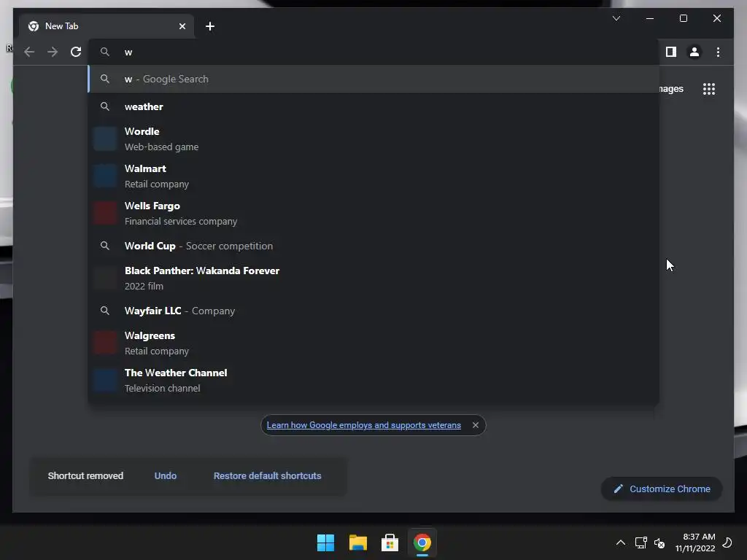Open the Google veterans support link

[363, 425]
